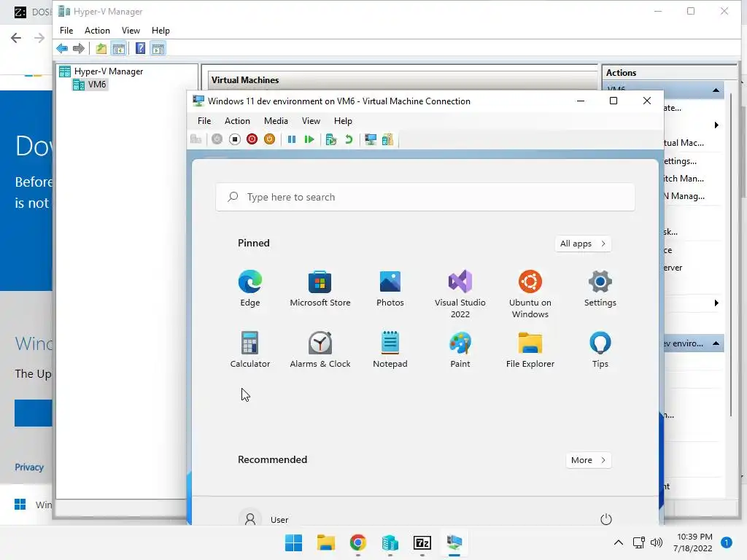The width and height of the screenshot is (747, 560).
Task: Click the Stop square icon in VM toolbar
Action: point(234,139)
